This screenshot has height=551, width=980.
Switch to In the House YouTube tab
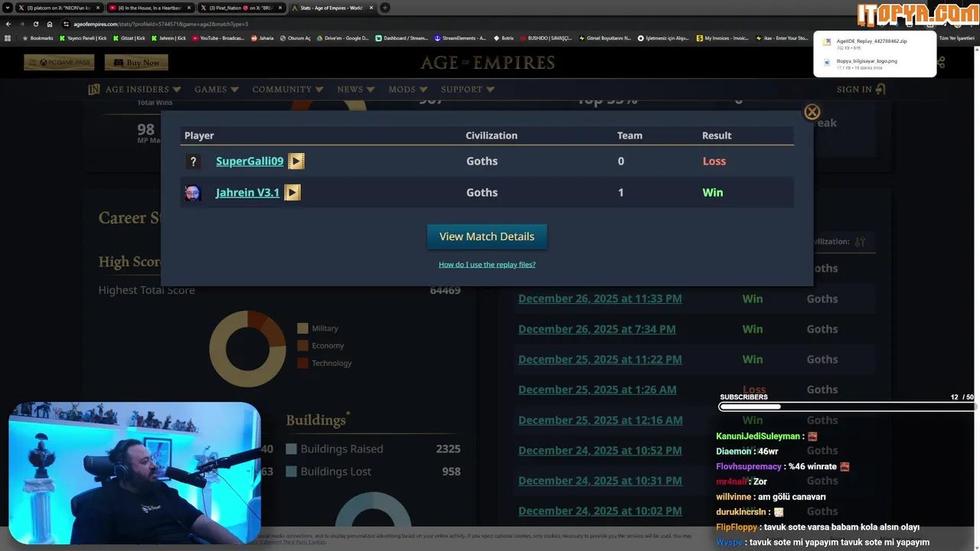(x=149, y=8)
